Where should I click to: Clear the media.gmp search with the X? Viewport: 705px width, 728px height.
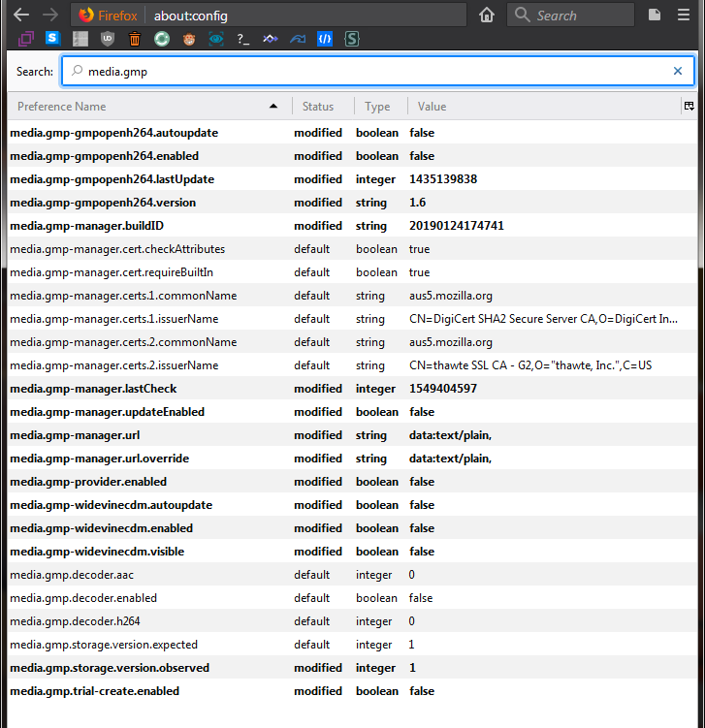[678, 71]
